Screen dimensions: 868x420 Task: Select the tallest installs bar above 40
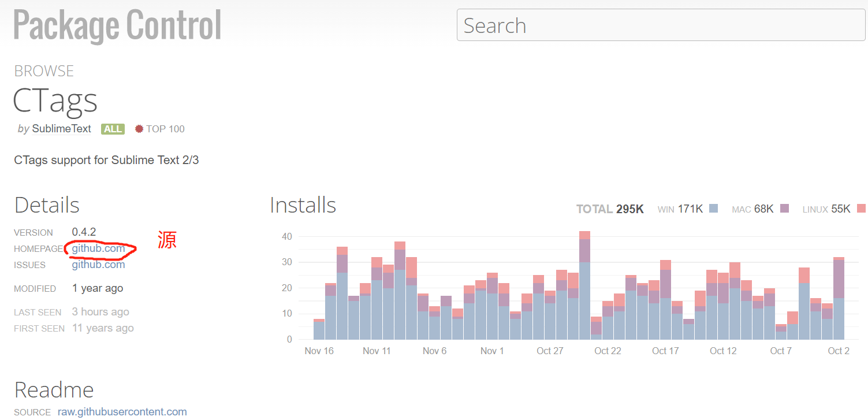[584, 285]
